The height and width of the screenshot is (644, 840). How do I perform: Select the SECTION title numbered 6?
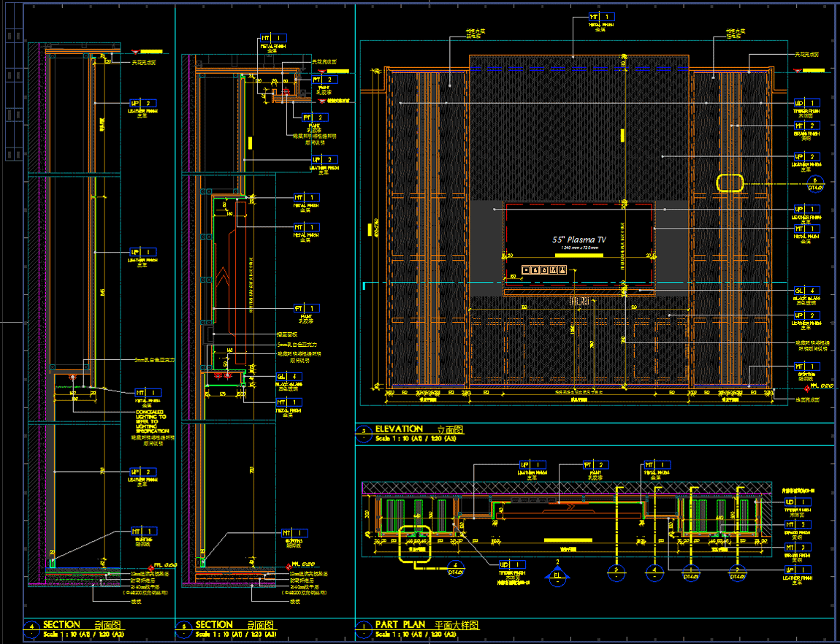pos(214,625)
